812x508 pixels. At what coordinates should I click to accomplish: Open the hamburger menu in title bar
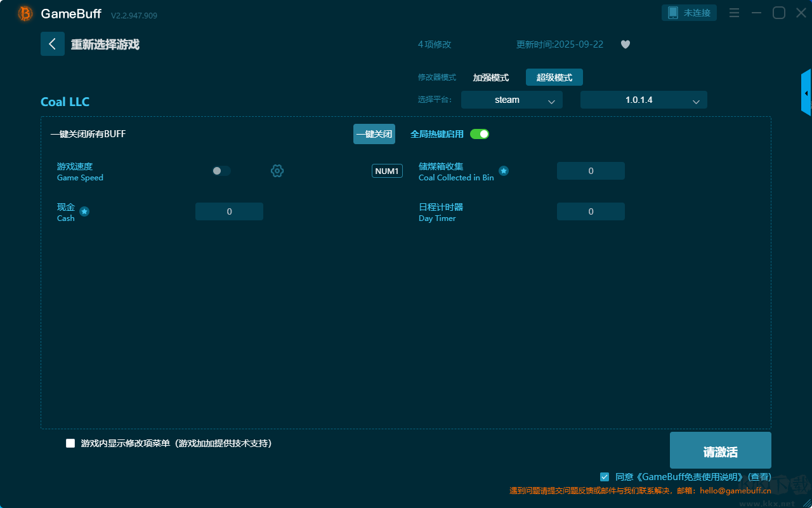[734, 13]
